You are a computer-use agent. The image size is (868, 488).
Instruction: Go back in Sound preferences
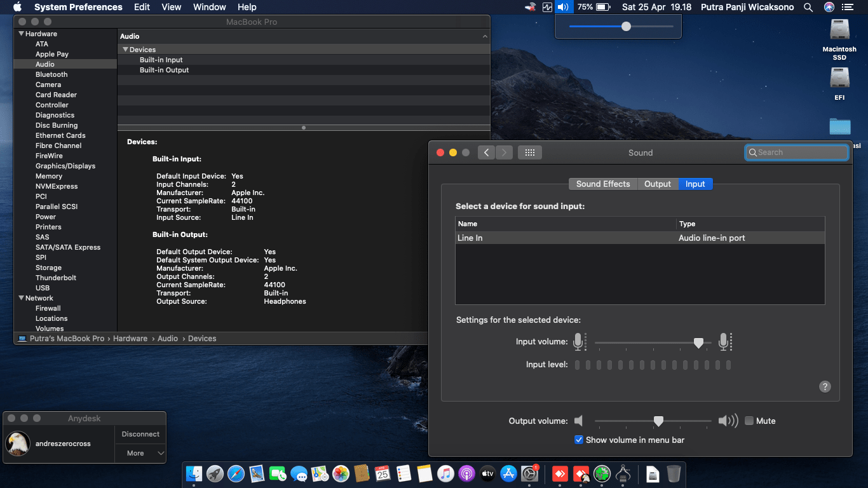click(x=486, y=152)
